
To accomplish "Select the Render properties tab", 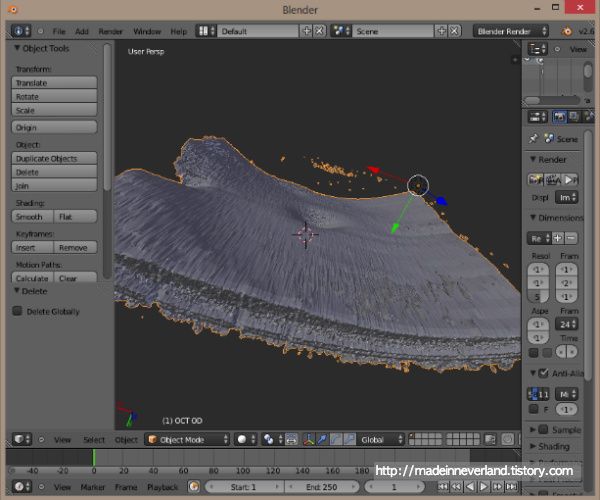I will click(x=559, y=117).
